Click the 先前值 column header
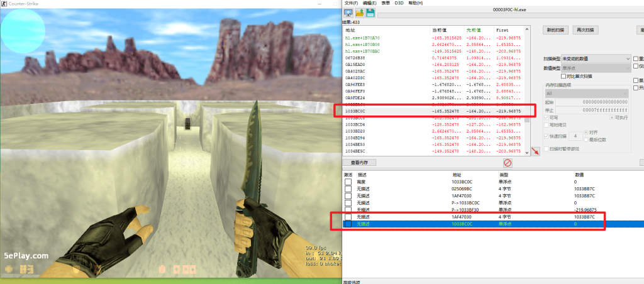The height and width of the screenshot is (284, 644). click(x=479, y=30)
